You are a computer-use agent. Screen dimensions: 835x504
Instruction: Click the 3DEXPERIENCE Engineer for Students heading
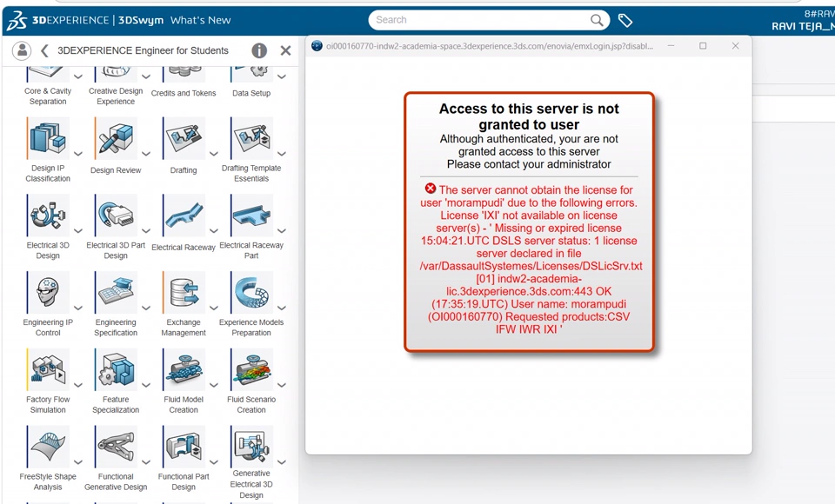143,50
